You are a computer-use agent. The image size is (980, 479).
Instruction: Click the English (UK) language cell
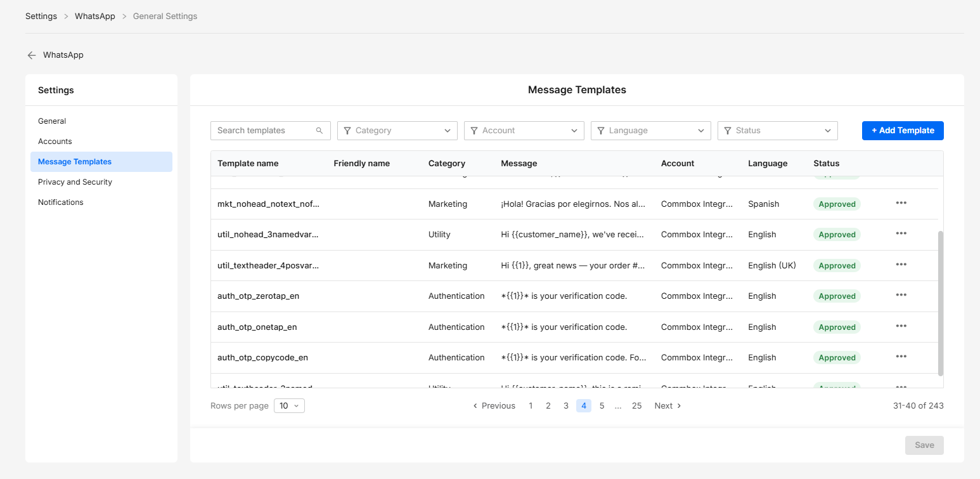tap(772, 266)
